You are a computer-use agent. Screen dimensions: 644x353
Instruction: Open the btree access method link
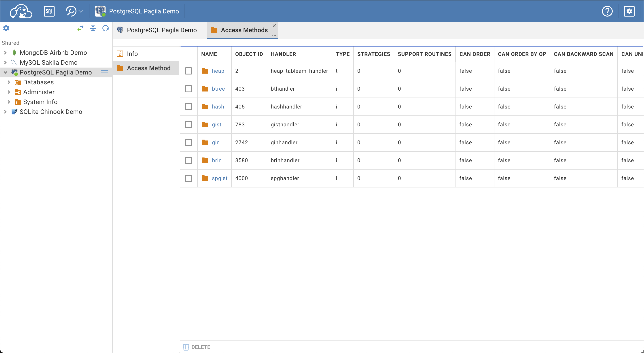point(218,89)
